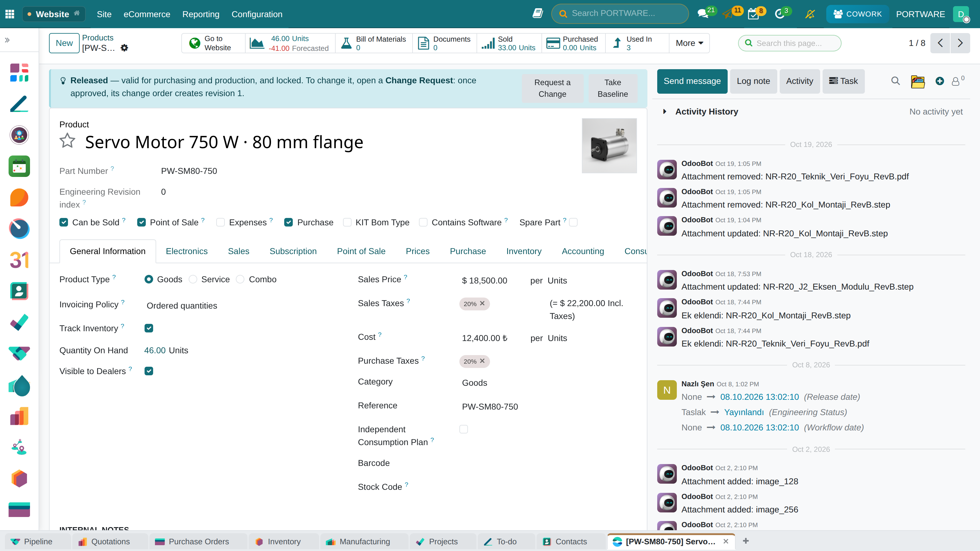The height and width of the screenshot is (551, 980).
Task: Open the attachments folder icon in chatter
Action: (918, 81)
